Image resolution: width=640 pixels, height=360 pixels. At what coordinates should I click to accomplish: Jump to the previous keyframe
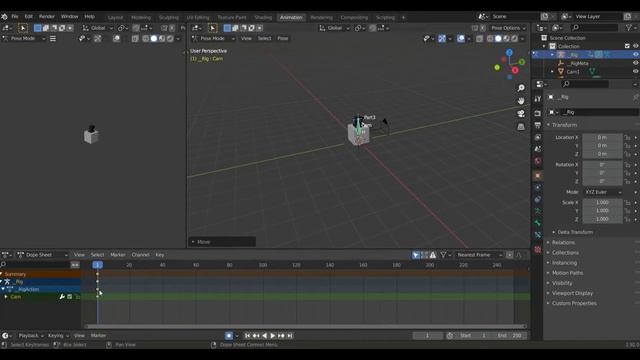[256, 336]
